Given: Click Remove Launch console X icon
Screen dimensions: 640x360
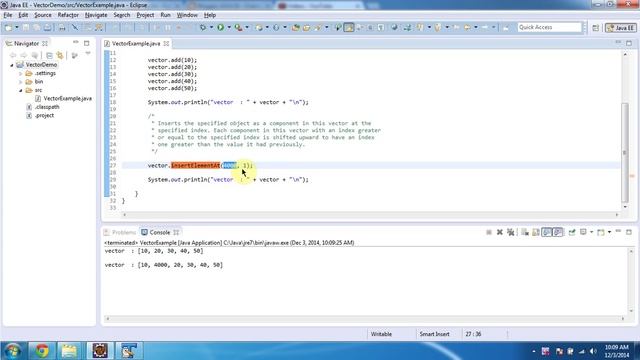Looking at the screenshot, I should tap(500, 232).
